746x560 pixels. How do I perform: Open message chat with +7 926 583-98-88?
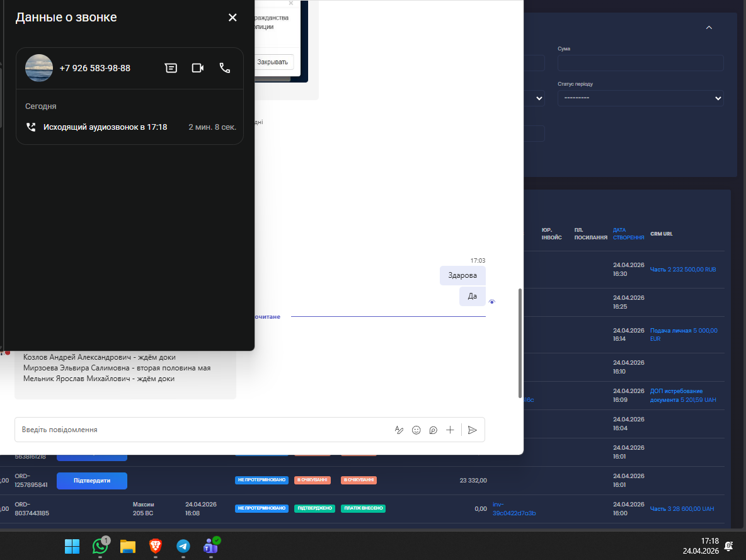(x=171, y=68)
